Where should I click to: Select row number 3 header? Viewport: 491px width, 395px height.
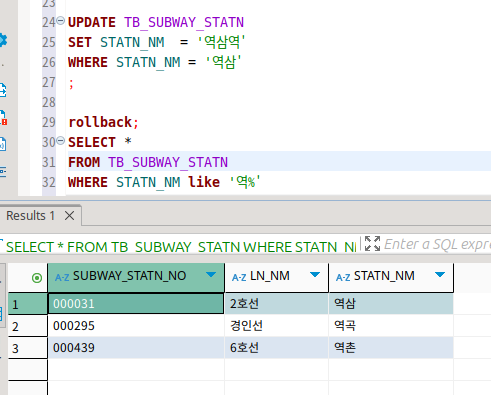click(28, 348)
